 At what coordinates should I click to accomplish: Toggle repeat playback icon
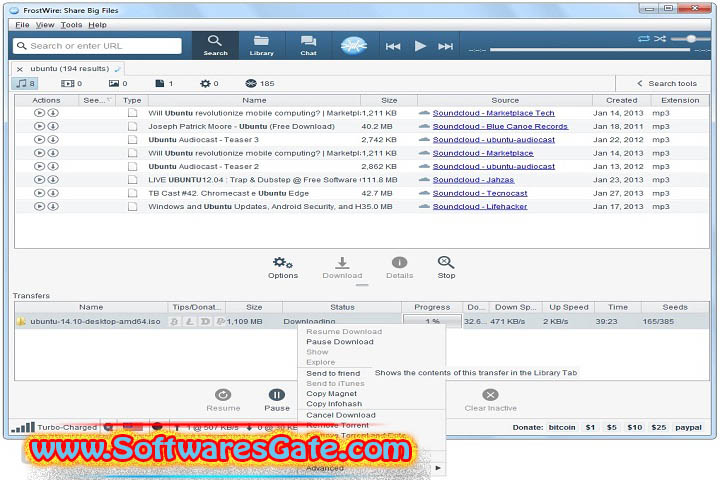(x=644, y=39)
